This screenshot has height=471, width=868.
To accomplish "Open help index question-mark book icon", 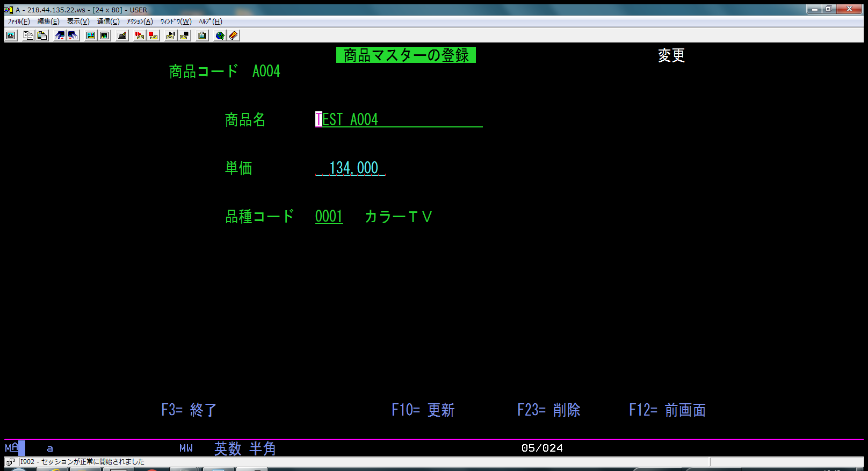I will [233, 35].
